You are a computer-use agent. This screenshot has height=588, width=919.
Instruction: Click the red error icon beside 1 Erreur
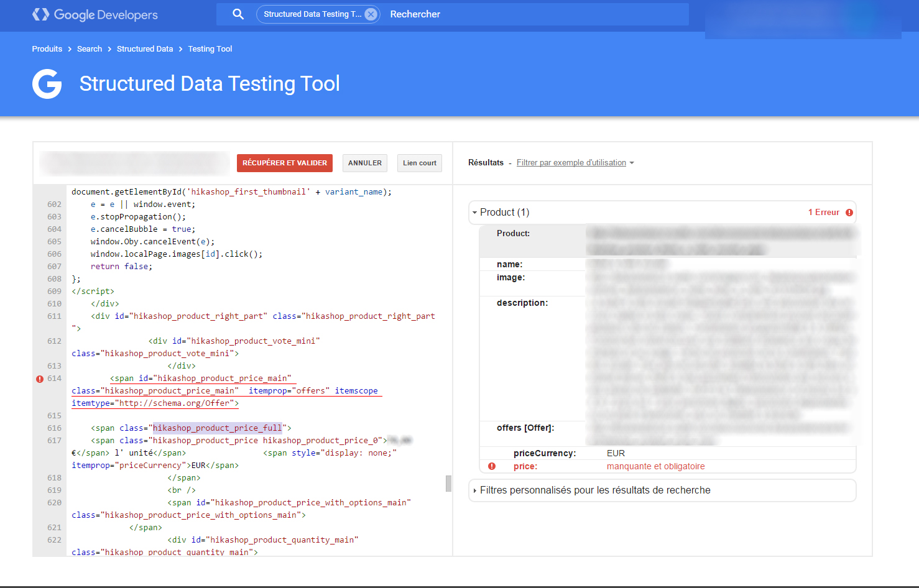point(849,213)
